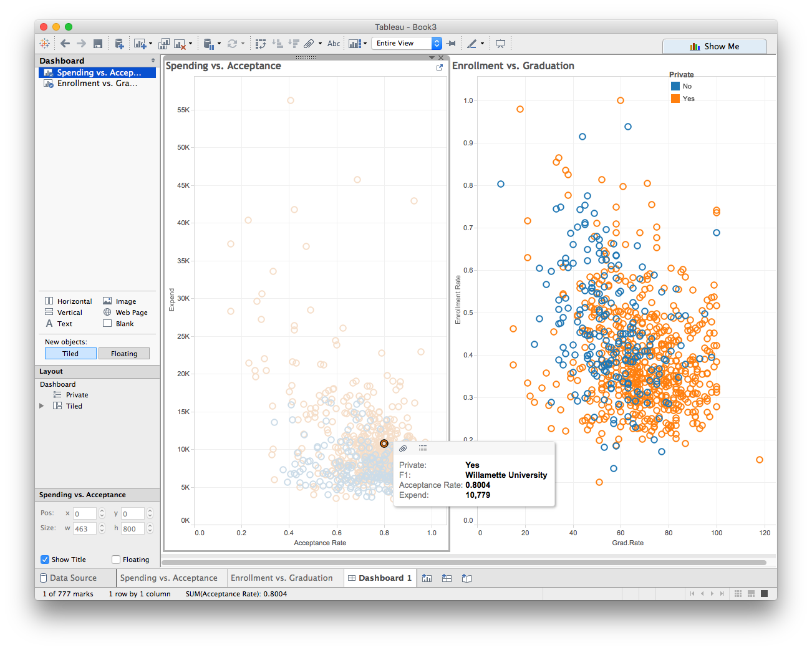Viewport: 812px width, 650px height.
Task: Click the Pos x input field
Action: click(84, 513)
